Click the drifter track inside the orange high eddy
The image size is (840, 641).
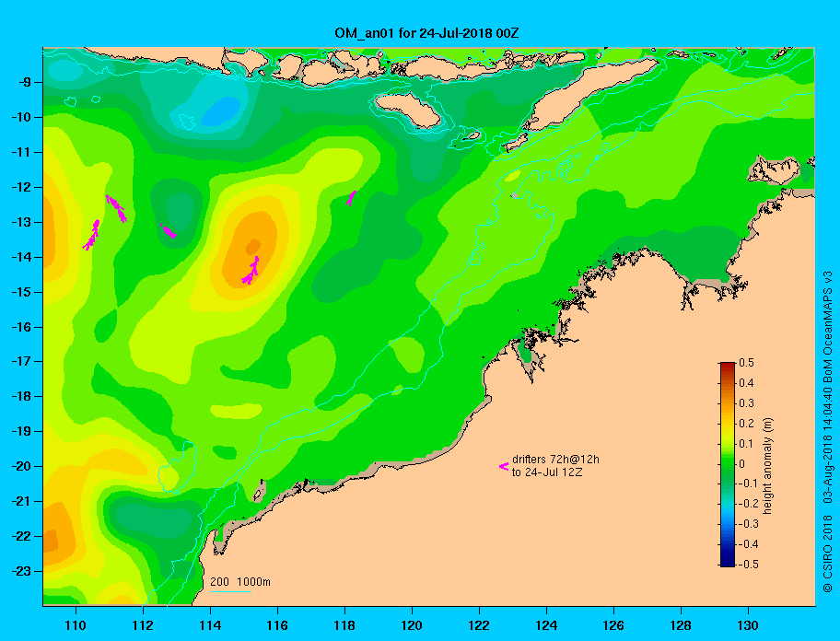click(x=251, y=271)
